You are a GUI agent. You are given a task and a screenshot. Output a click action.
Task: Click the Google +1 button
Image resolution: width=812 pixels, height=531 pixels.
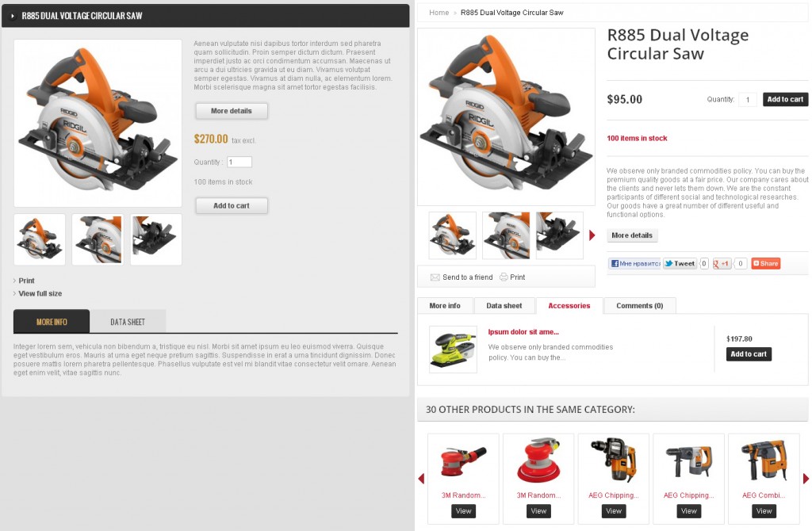[722, 263]
